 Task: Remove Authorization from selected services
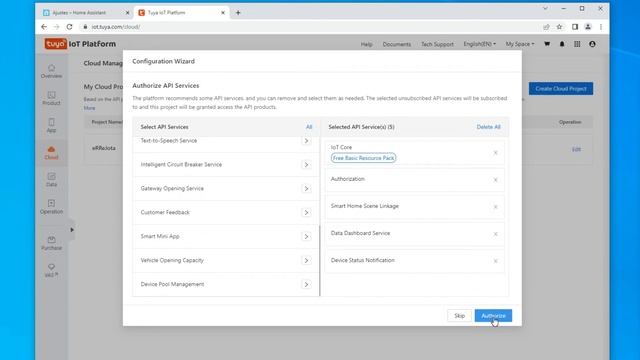click(496, 180)
